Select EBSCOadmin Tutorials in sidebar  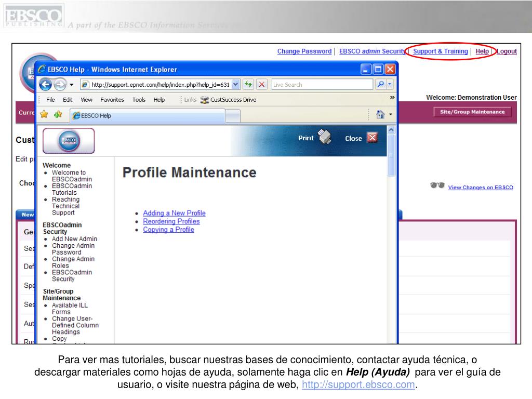[72, 189]
